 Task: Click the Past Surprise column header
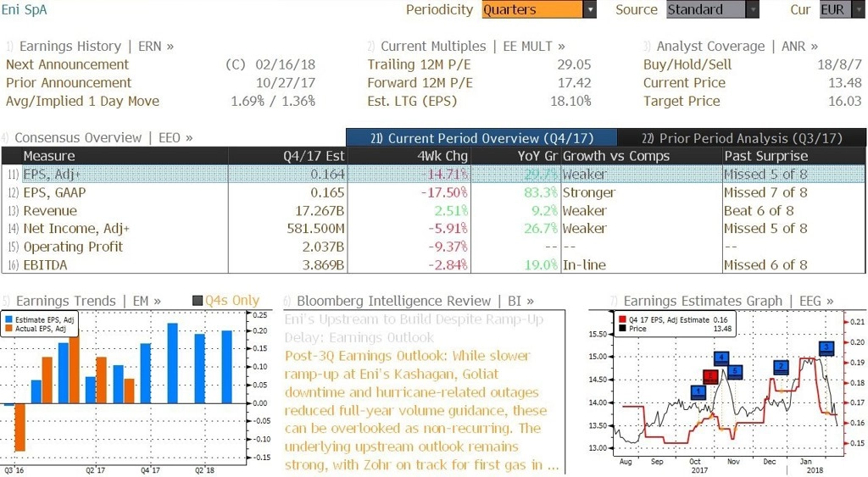(x=793, y=156)
